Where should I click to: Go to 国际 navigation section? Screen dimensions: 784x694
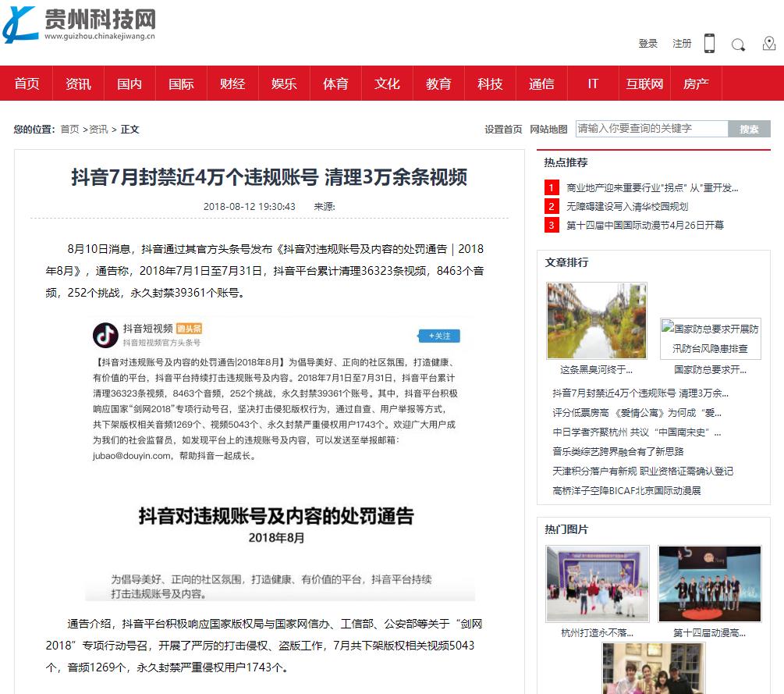181,84
